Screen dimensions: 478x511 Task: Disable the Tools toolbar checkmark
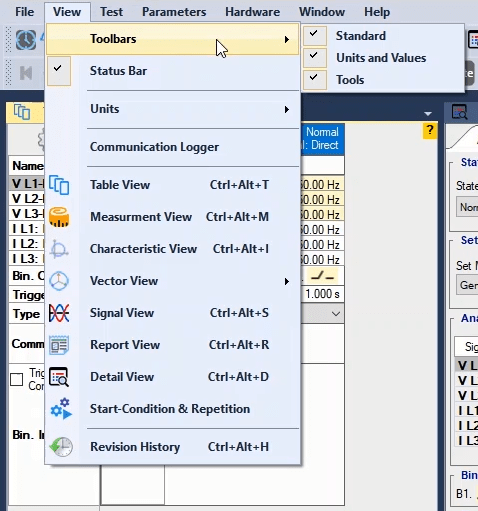[314, 80]
